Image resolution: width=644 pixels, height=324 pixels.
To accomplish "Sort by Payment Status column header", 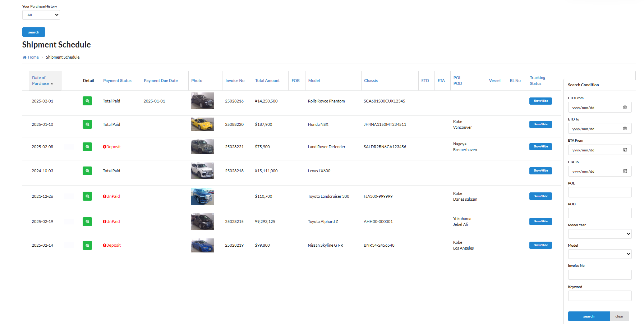I will pyautogui.click(x=117, y=81).
